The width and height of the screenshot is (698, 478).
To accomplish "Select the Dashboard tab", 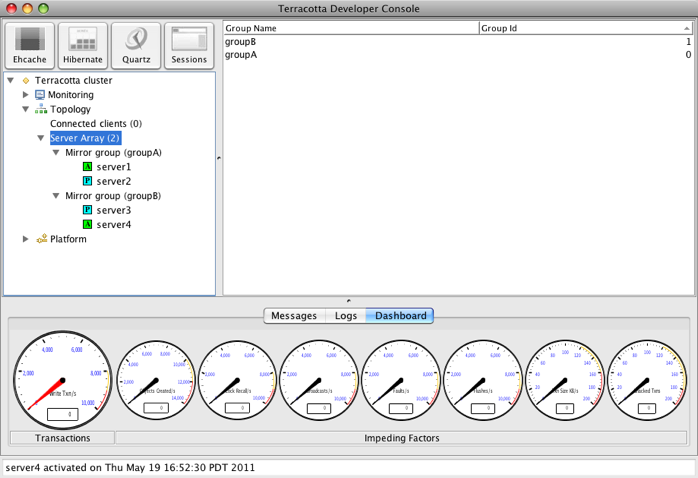I will pos(401,316).
